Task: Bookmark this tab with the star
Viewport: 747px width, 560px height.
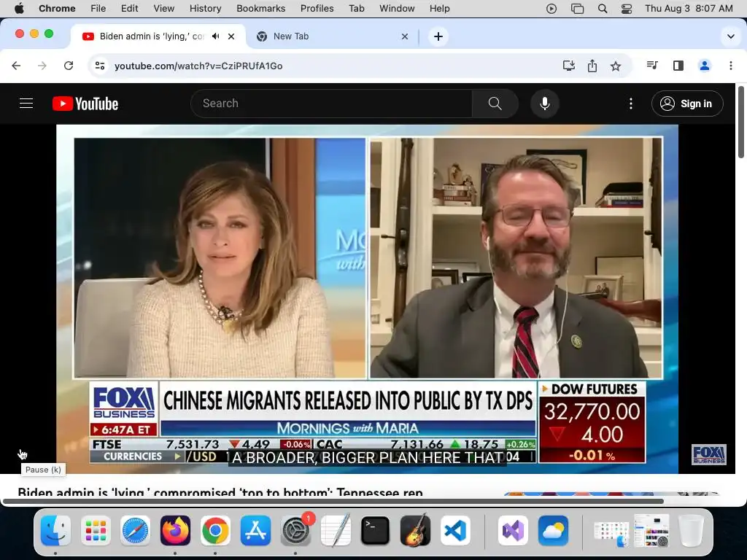Action: (616, 66)
